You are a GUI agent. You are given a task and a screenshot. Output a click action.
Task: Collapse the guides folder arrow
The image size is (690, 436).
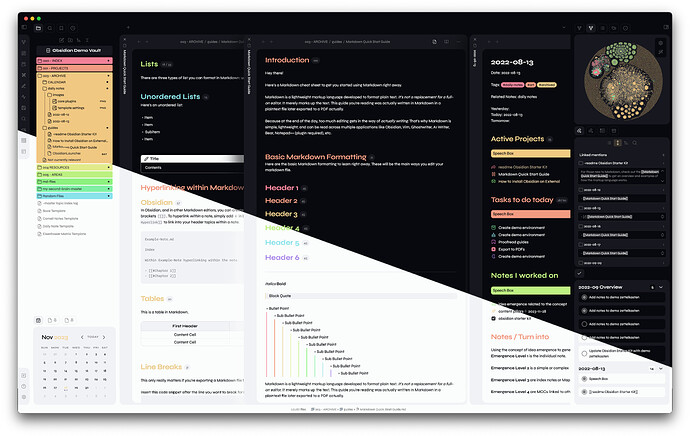click(x=107, y=128)
